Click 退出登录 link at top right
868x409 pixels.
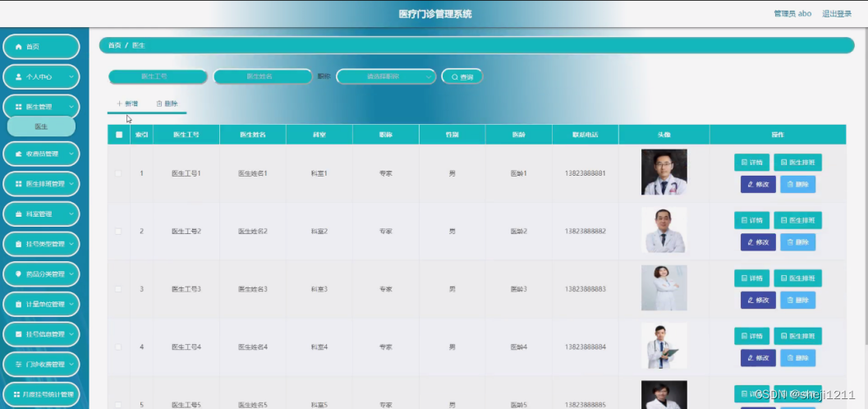tap(837, 14)
